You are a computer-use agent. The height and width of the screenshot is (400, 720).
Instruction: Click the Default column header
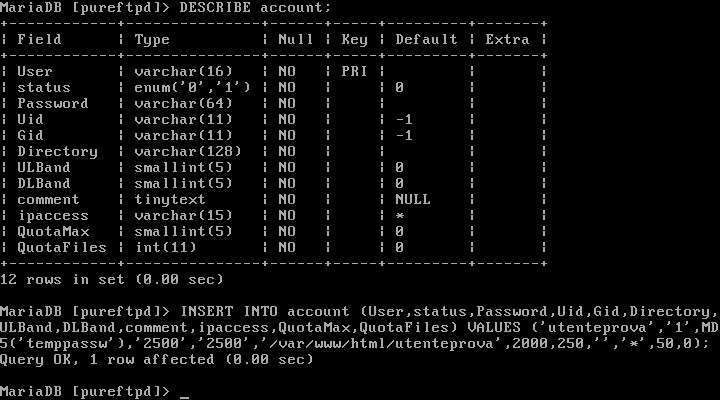pos(426,40)
